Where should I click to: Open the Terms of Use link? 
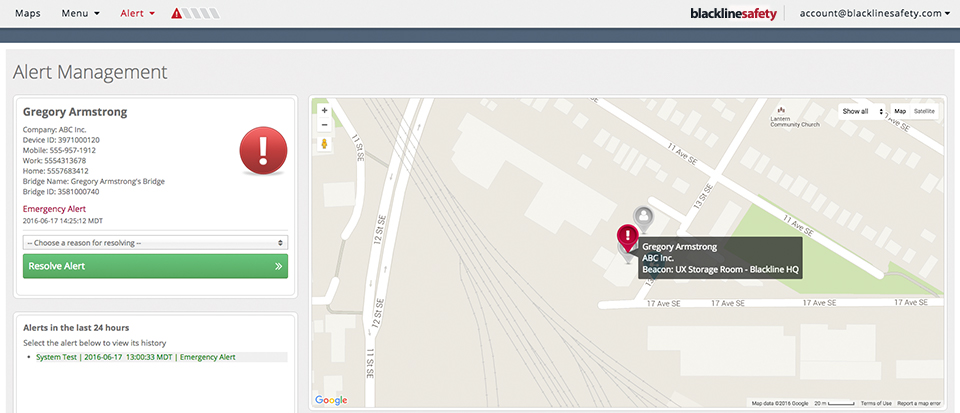(x=876, y=403)
